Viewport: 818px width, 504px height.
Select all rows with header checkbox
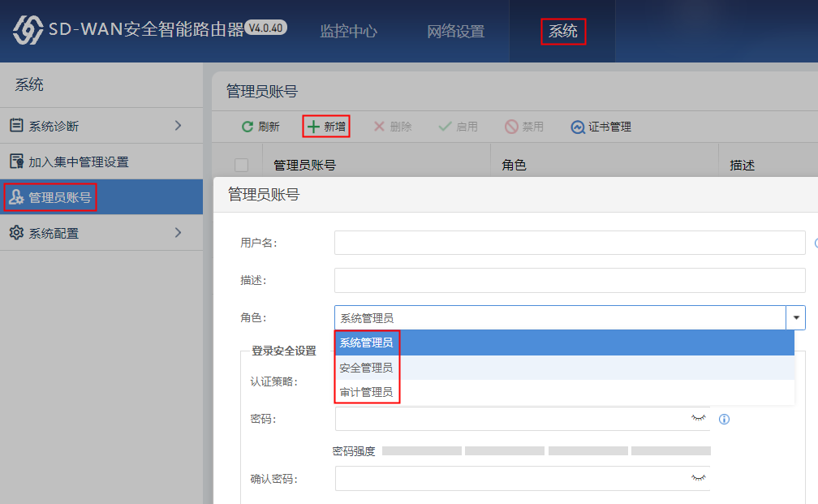pos(241,166)
